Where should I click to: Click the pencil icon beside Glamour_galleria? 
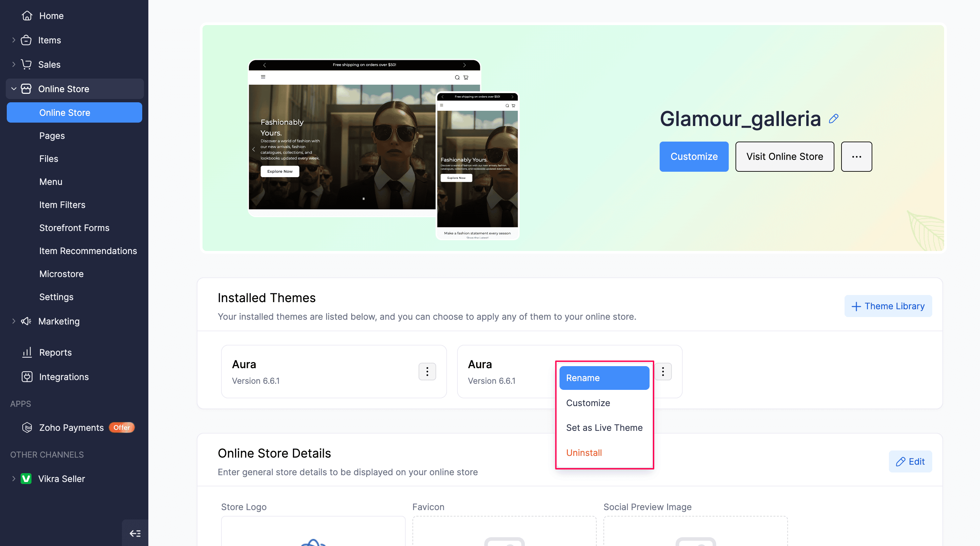pos(833,119)
